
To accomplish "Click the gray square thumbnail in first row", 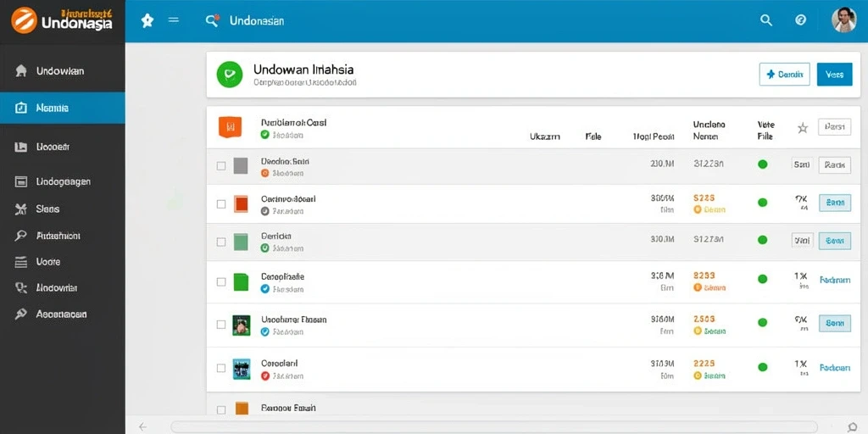I will (240, 166).
